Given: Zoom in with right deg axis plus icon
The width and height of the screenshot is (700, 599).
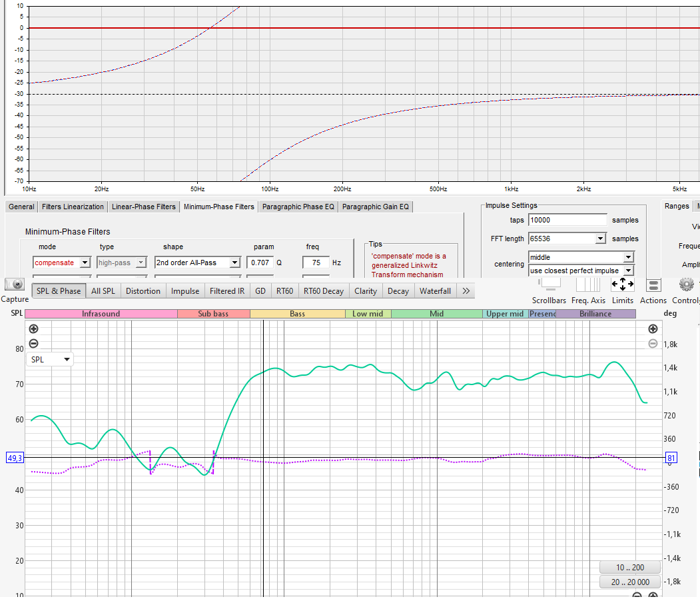Looking at the screenshot, I should [x=653, y=328].
